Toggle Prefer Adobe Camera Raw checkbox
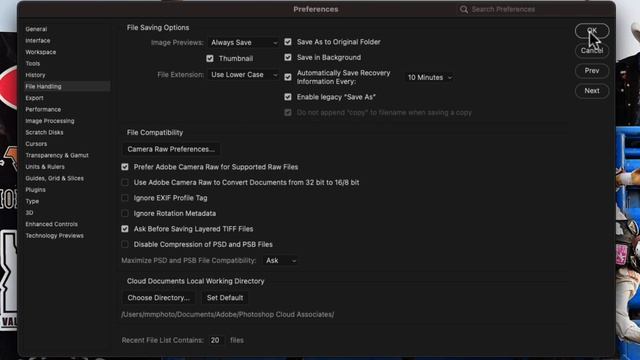This screenshot has width=640, height=360. (125, 167)
